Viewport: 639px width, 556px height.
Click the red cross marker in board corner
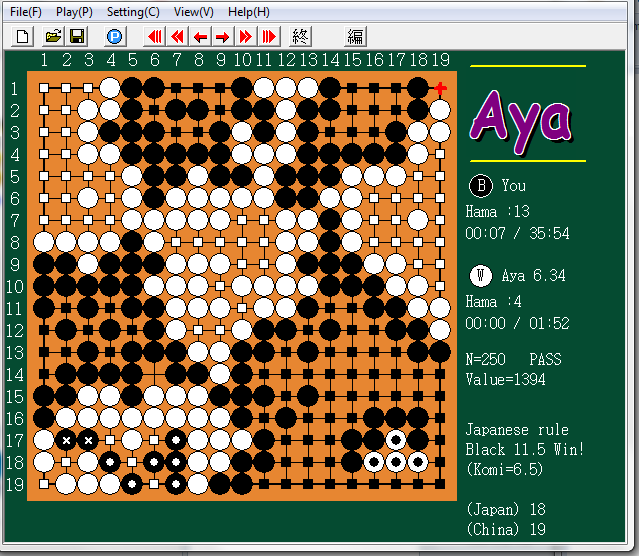tap(440, 88)
